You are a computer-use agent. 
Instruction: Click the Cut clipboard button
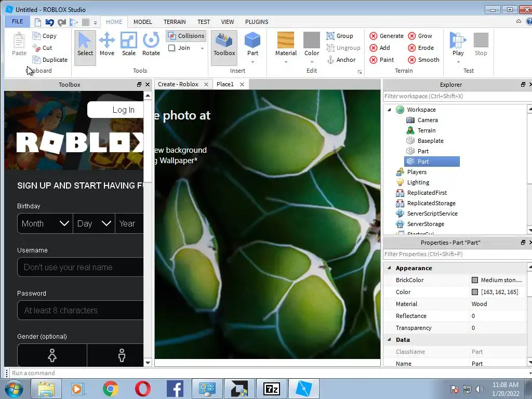coord(43,48)
